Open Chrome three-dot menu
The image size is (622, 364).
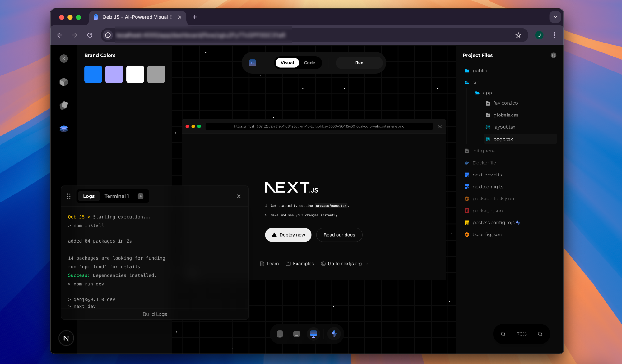(554, 35)
